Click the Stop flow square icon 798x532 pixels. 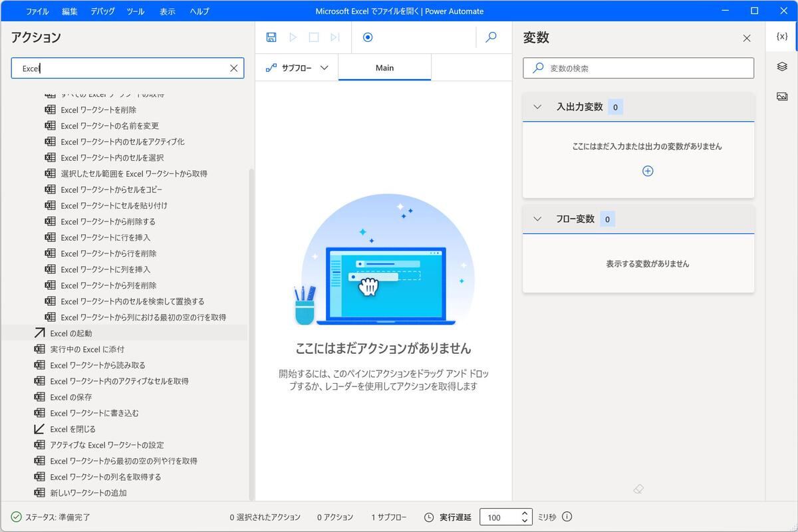314,37
